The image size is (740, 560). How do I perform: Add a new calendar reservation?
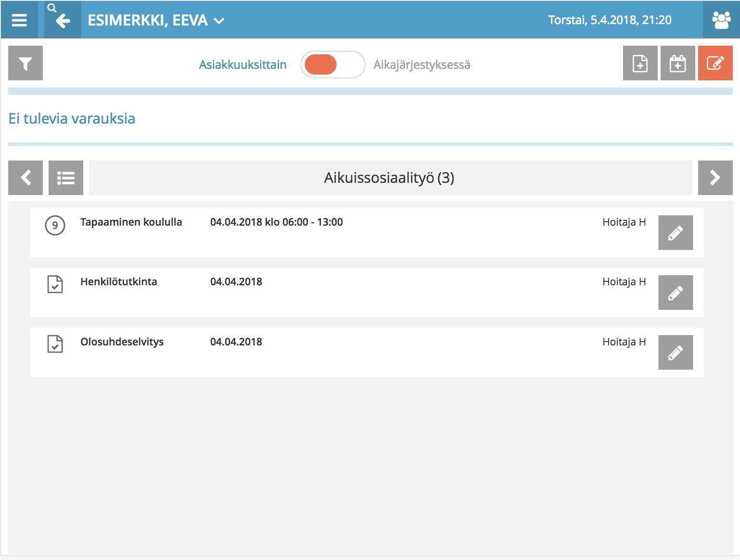[x=677, y=63]
